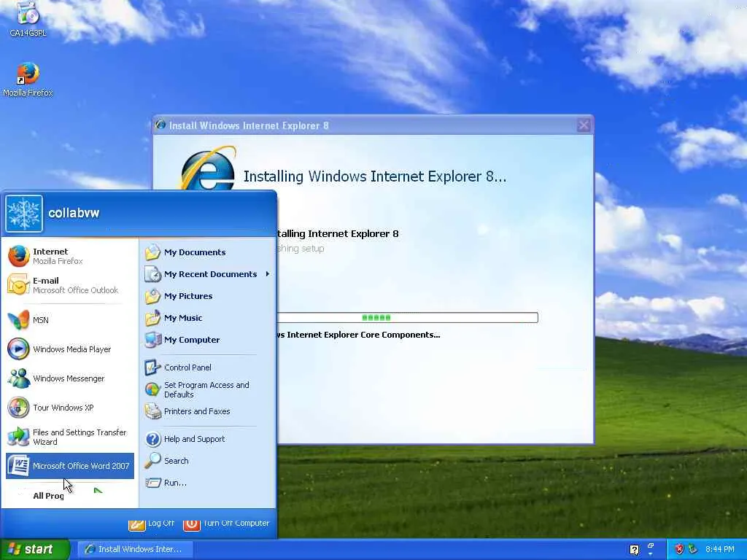
Task: Open Control Panel
Action: click(208, 367)
